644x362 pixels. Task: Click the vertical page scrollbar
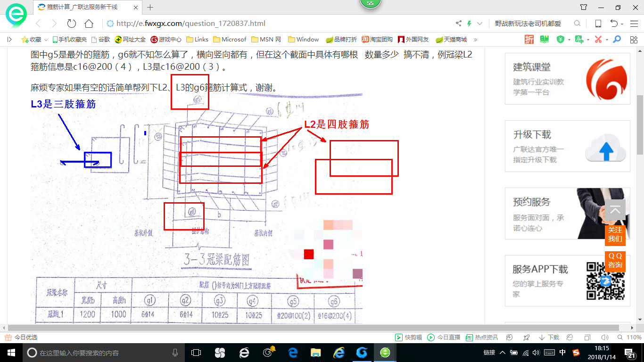(640, 125)
